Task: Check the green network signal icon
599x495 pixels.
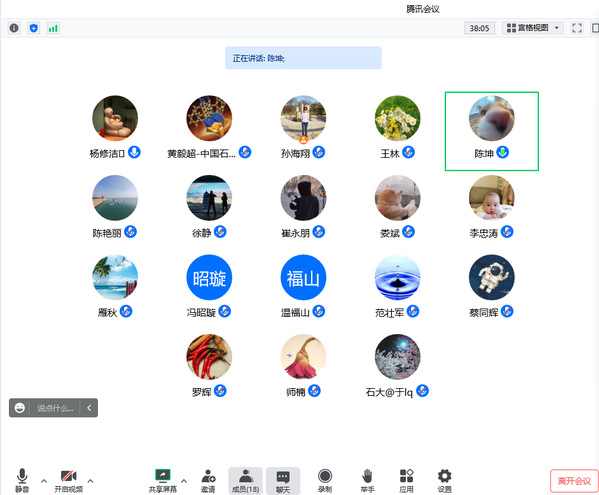Action: point(53,28)
